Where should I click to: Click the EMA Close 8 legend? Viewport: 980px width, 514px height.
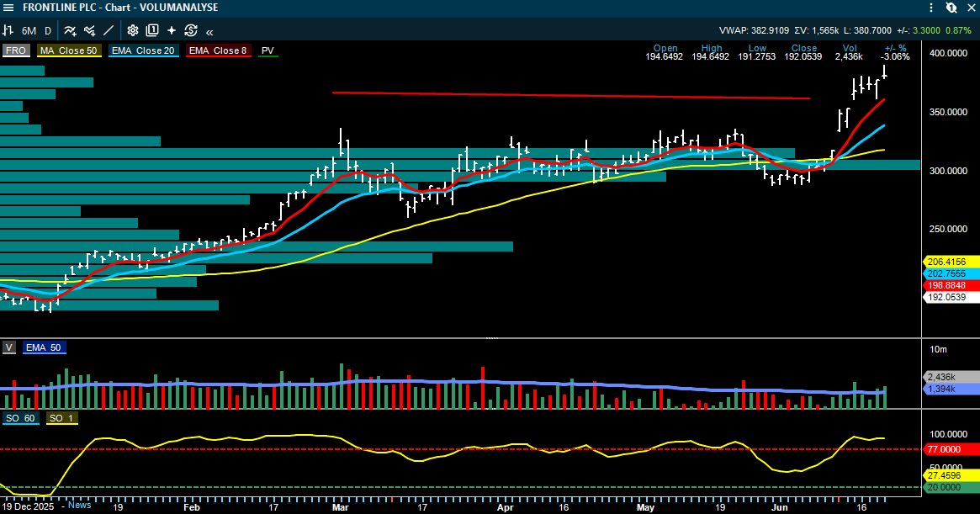pyautogui.click(x=218, y=50)
